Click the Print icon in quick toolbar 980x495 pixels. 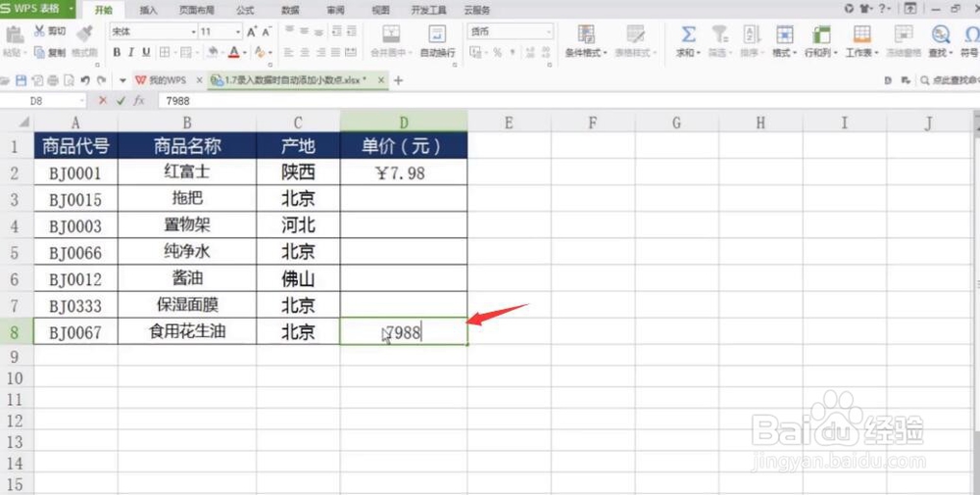53,80
